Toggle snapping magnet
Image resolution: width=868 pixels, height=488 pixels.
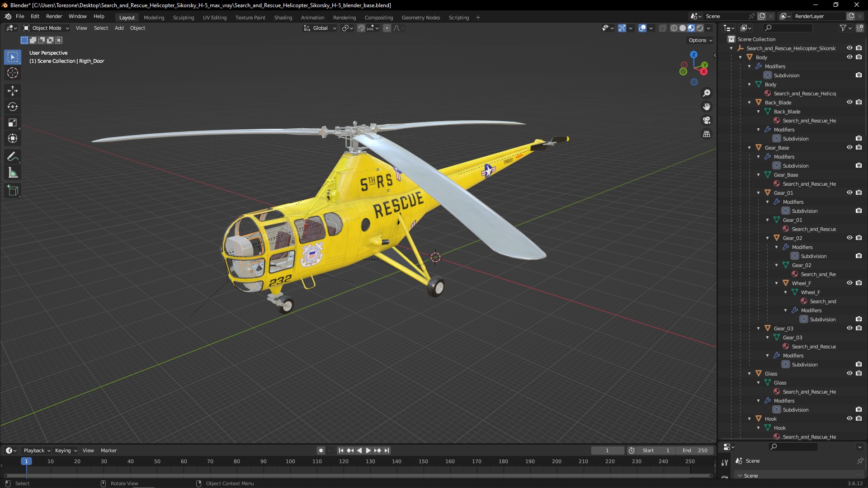click(361, 28)
